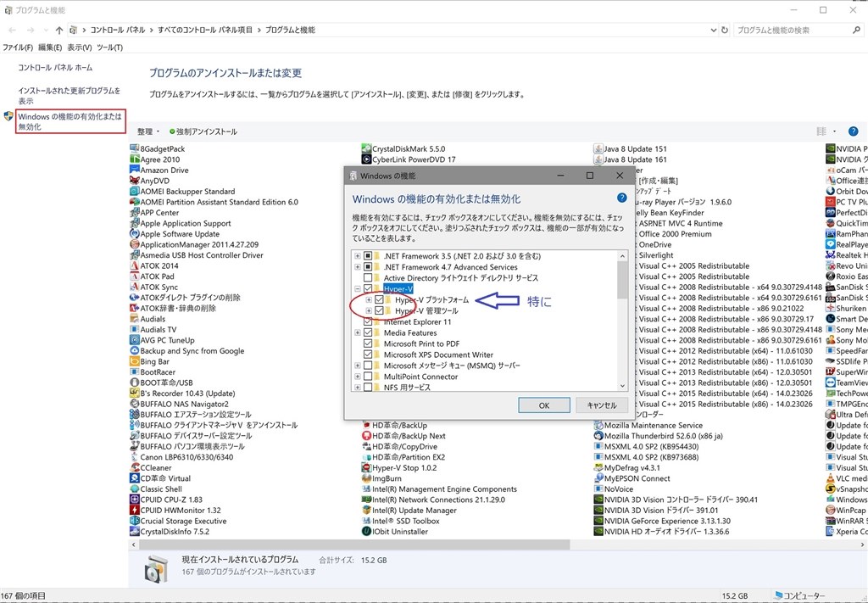Open the ツール(T) menu
Screen dimensions: 868x603
(109, 47)
